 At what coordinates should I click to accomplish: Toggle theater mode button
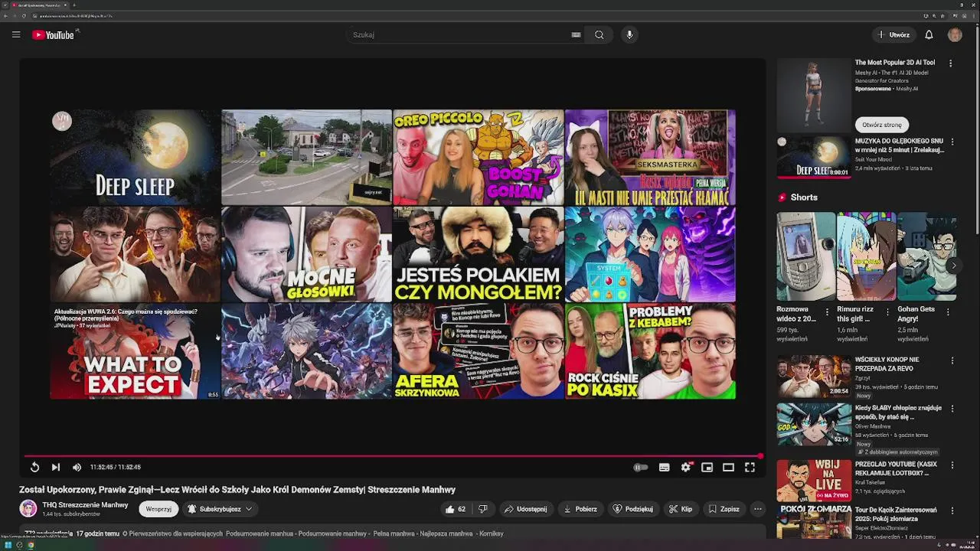[728, 467]
